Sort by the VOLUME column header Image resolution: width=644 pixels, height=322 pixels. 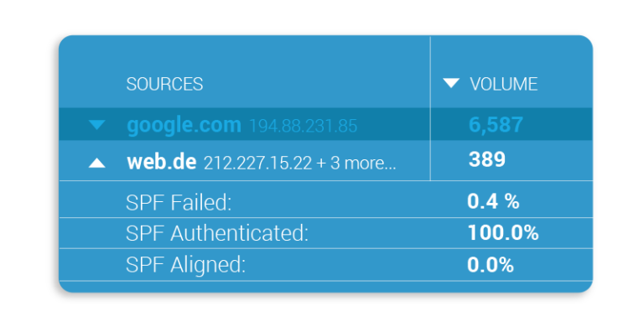coord(503,84)
